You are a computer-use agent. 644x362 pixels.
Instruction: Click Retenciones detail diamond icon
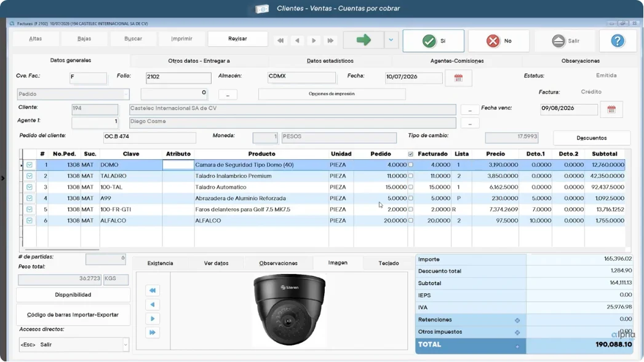pos(517,320)
